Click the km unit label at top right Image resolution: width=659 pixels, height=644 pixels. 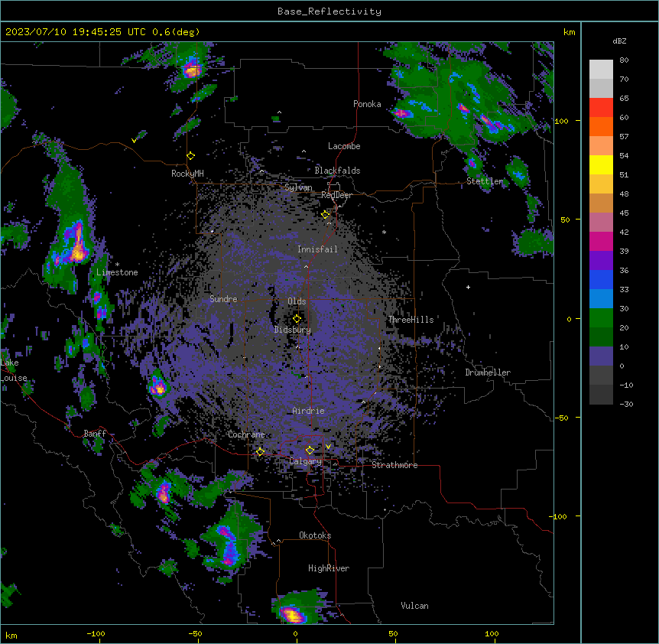click(x=570, y=32)
